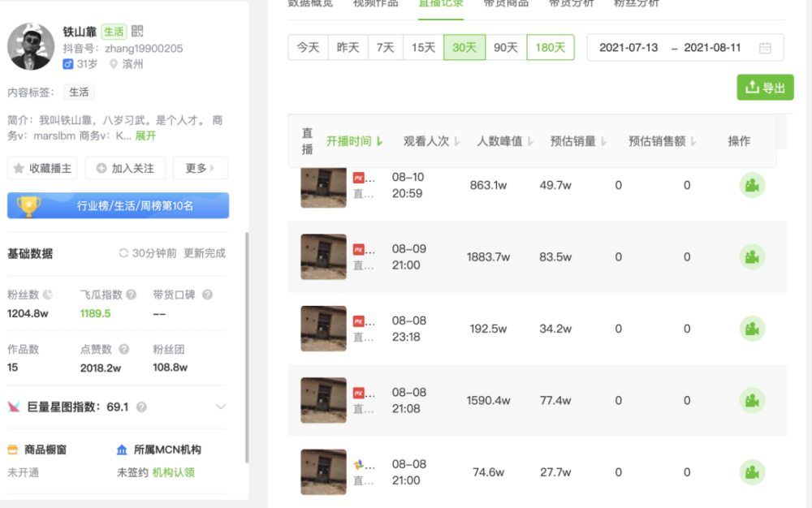The width and height of the screenshot is (812, 508).
Task: Select the 180天 time range filter
Action: click(551, 47)
